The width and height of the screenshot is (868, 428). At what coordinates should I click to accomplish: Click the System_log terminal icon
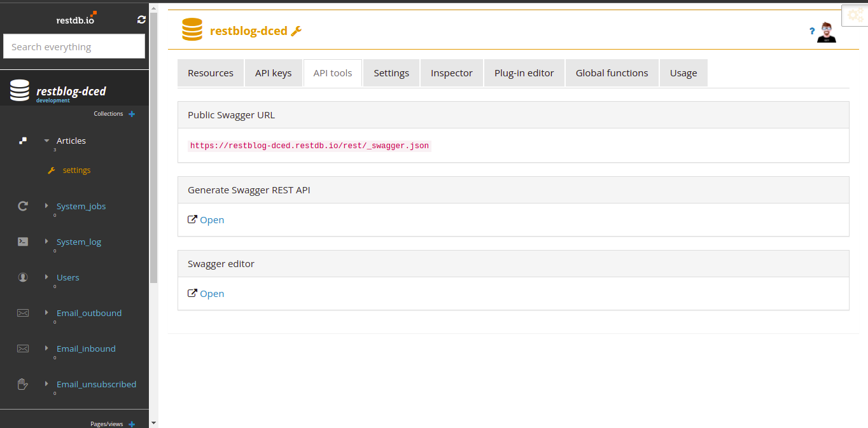pos(23,242)
